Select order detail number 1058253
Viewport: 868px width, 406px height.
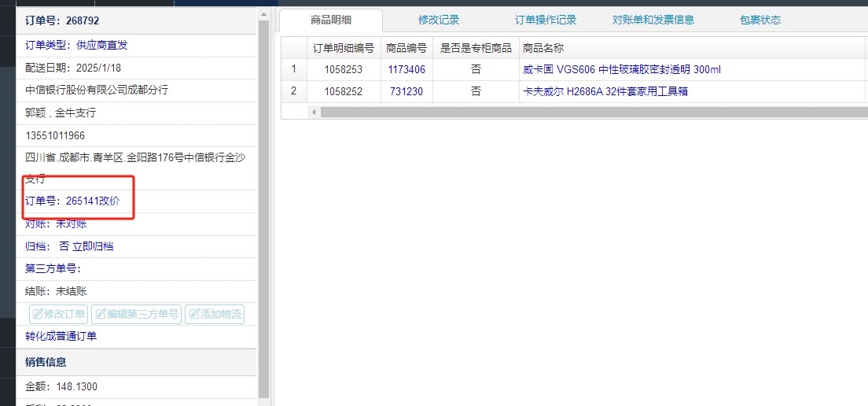coord(344,70)
